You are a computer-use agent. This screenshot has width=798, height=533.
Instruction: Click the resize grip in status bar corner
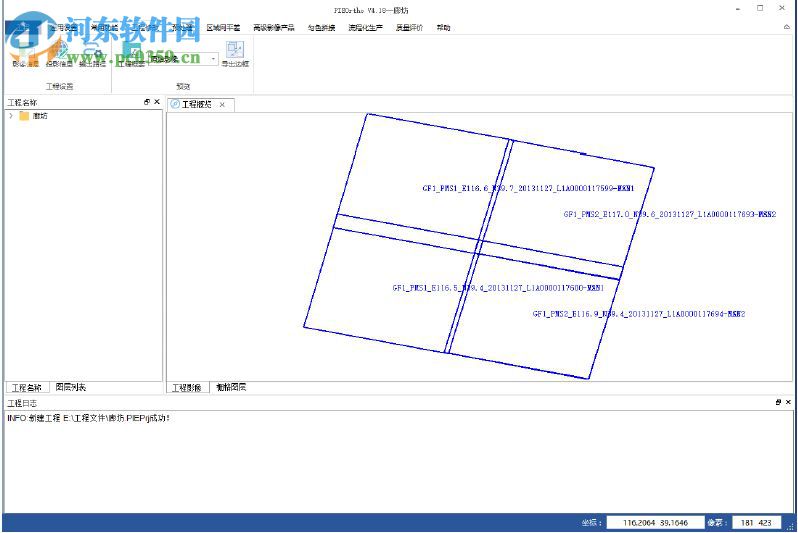coord(790,527)
